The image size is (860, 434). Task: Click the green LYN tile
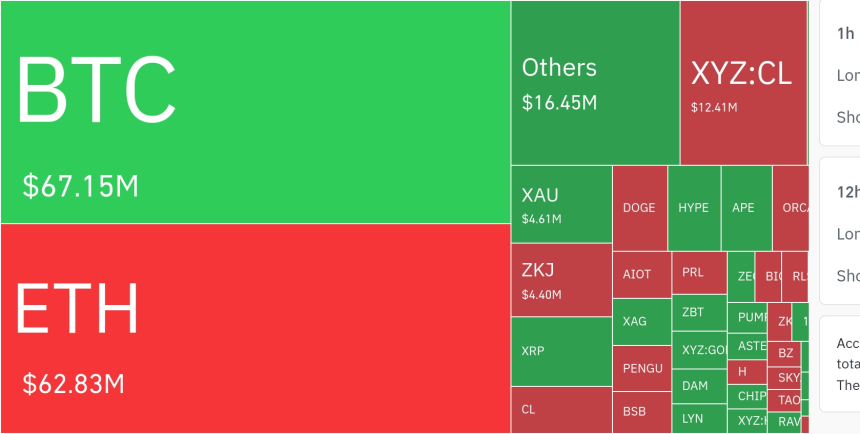click(698, 419)
